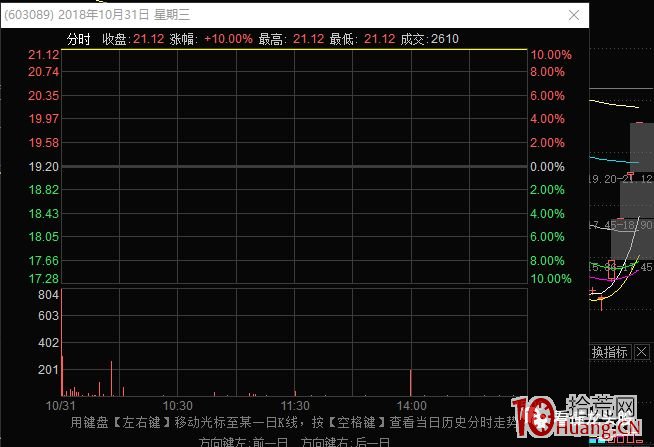
Task: Click the 最高 value 21.12
Action: pos(308,39)
